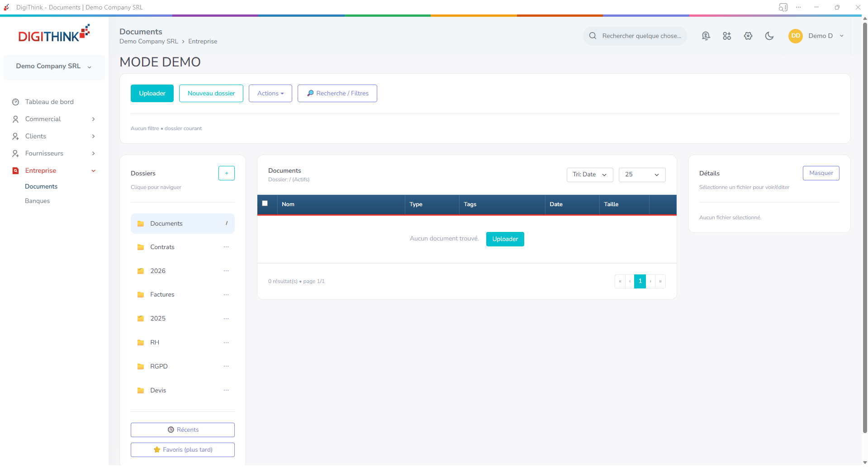Click the Récents clock button
The height and width of the screenshot is (467, 868).
pyautogui.click(x=183, y=430)
